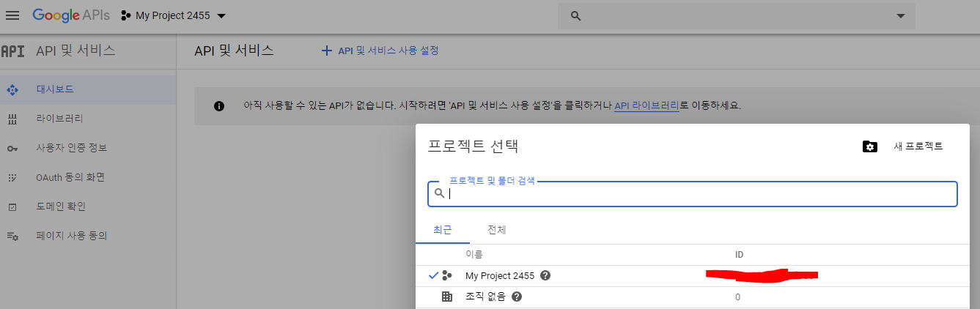Screen dimensions: 980x309
Task: Focus the 프로젝트 및 폴더 검색 field
Action: (693, 193)
